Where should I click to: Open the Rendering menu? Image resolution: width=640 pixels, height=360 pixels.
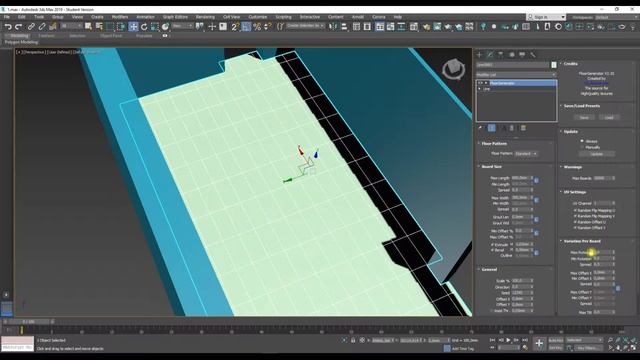(205, 17)
